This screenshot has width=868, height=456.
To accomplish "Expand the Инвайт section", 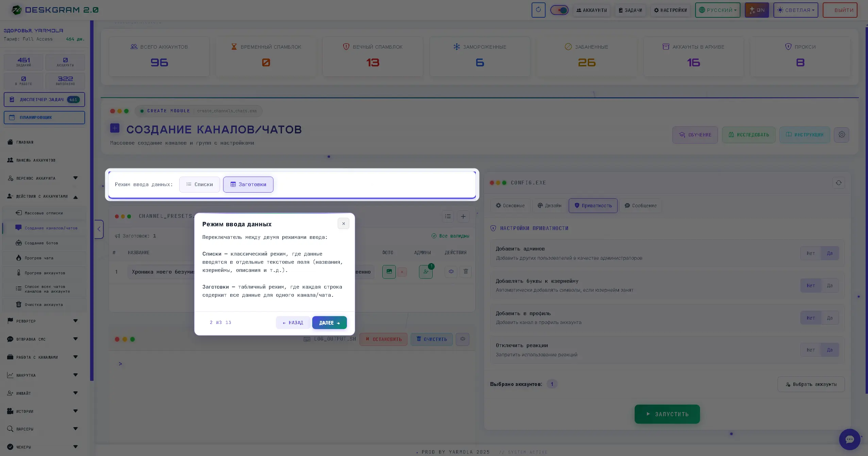I will (43, 393).
